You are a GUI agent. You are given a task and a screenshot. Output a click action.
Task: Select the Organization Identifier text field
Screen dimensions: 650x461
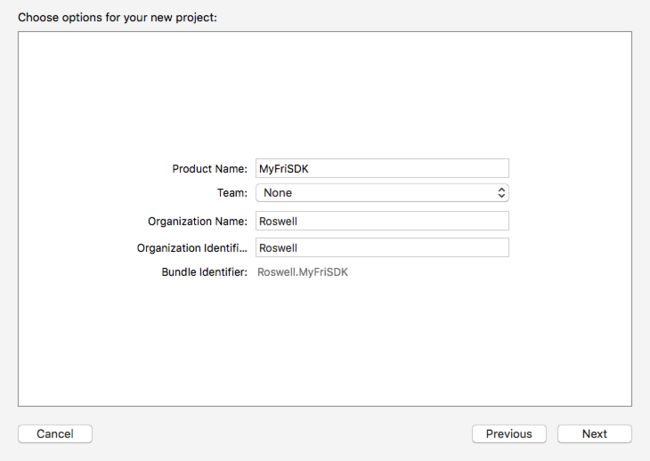pyautogui.click(x=382, y=247)
